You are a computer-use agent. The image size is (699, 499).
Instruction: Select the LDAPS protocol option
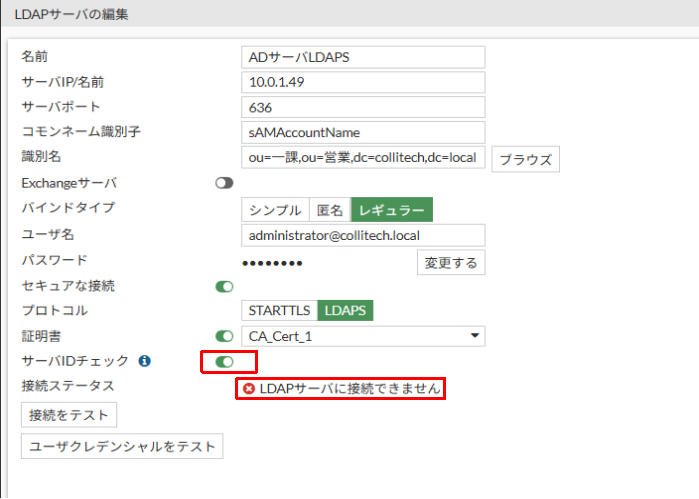(345, 310)
